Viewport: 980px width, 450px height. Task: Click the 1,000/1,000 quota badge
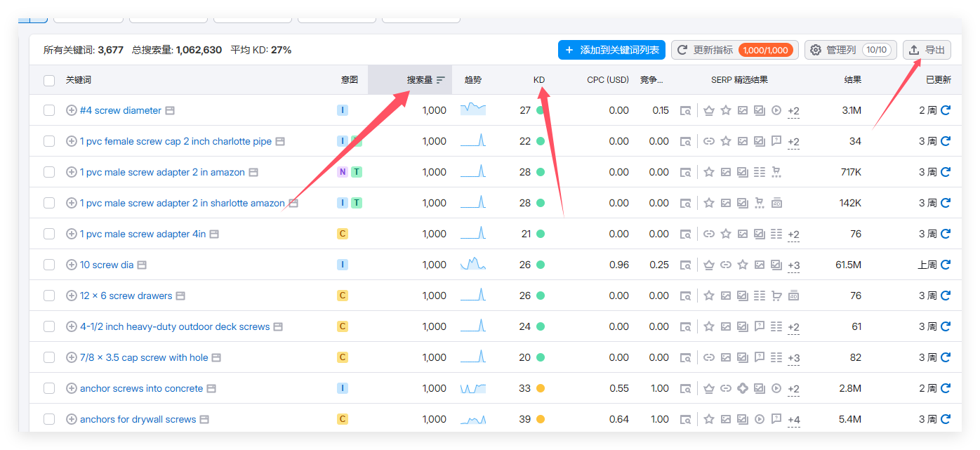(x=766, y=50)
